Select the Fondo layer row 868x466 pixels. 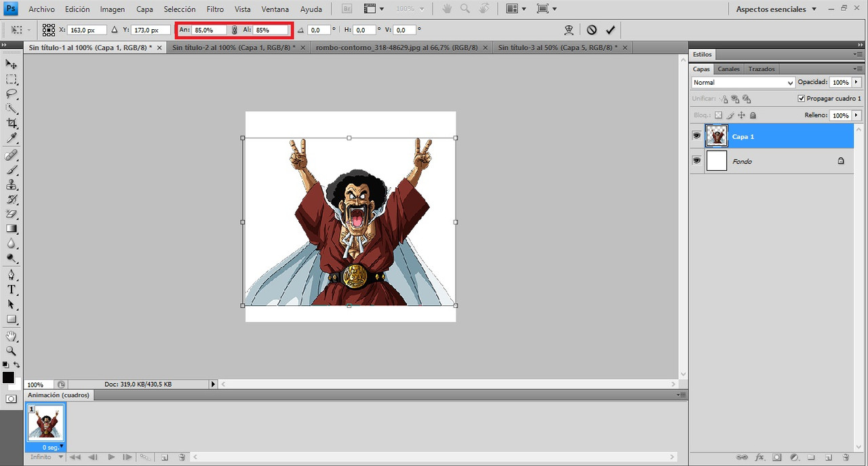pyautogui.click(x=772, y=161)
